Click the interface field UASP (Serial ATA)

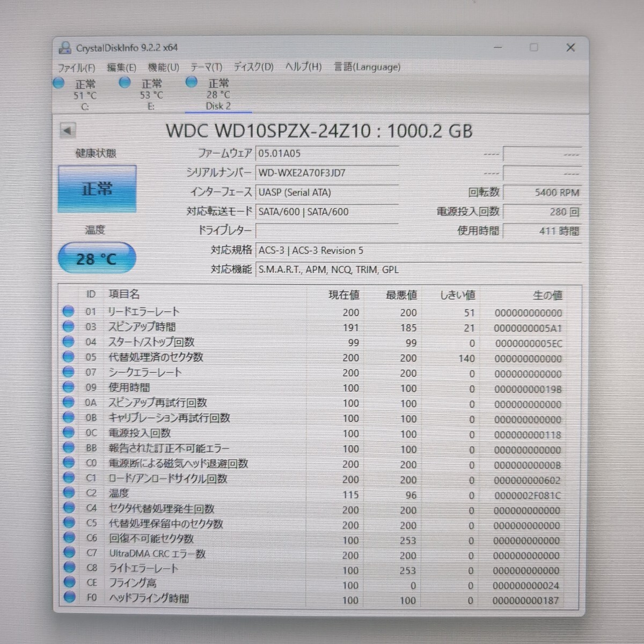pyautogui.click(x=327, y=192)
